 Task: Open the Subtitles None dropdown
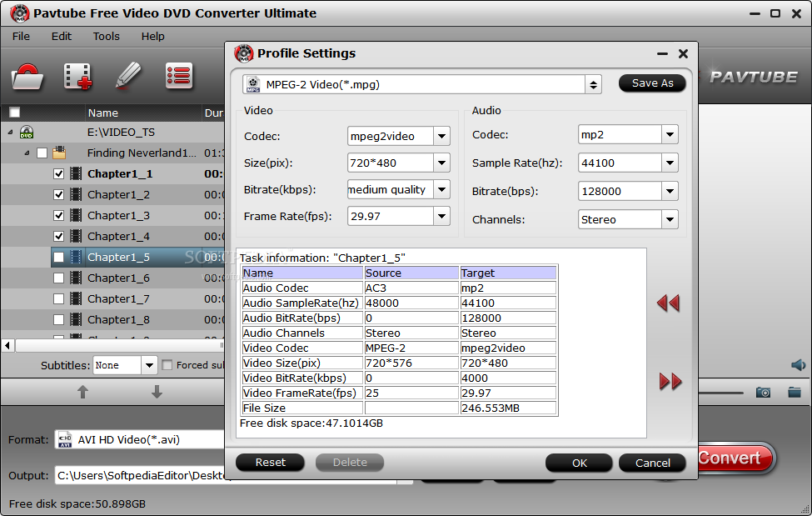point(149,365)
